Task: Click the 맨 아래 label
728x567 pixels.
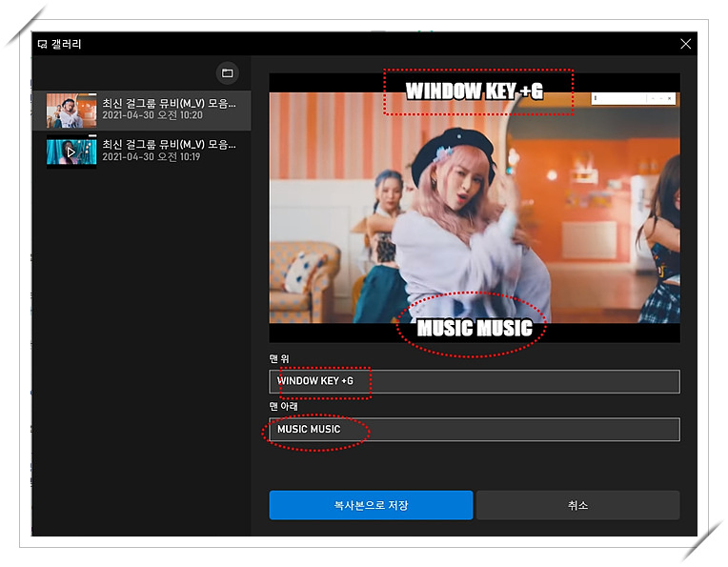Action: pos(284,406)
